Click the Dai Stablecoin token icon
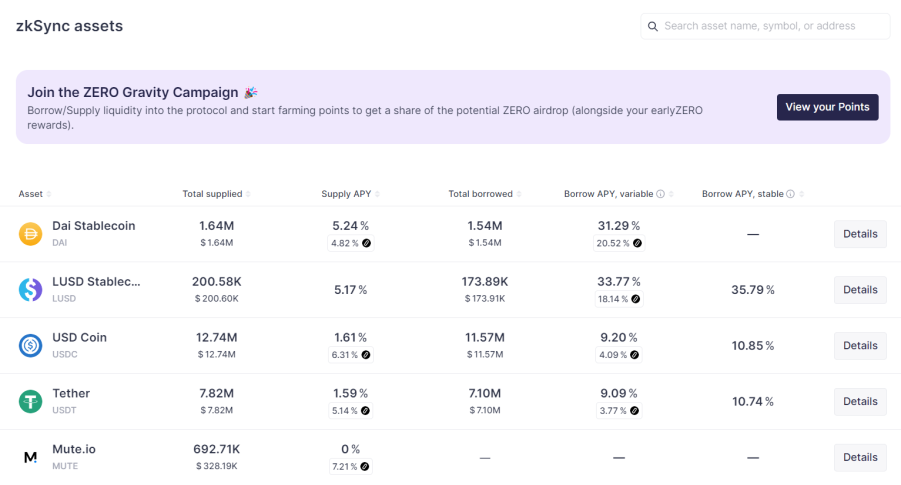Screen dimensions: 901x485 30,234
